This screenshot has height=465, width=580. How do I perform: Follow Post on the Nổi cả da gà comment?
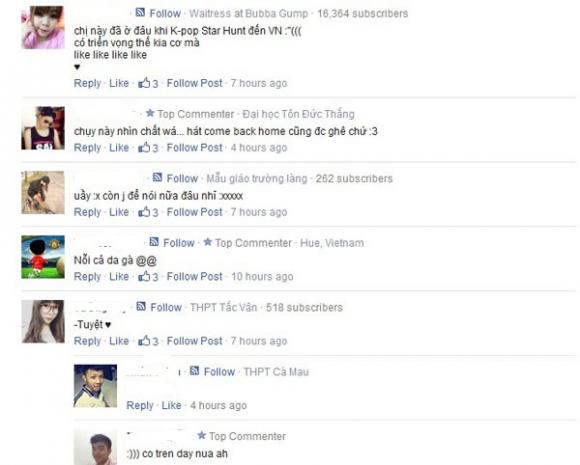coord(195,276)
